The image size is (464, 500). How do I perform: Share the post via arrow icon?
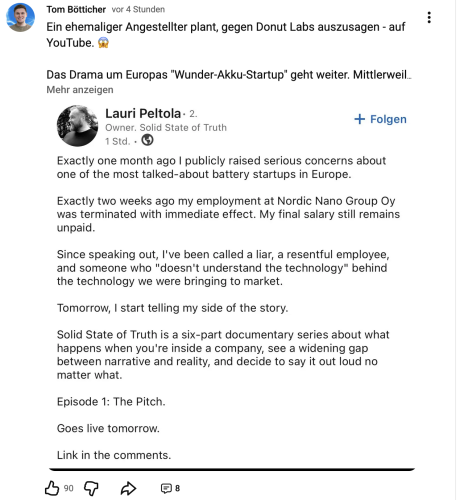point(128,488)
